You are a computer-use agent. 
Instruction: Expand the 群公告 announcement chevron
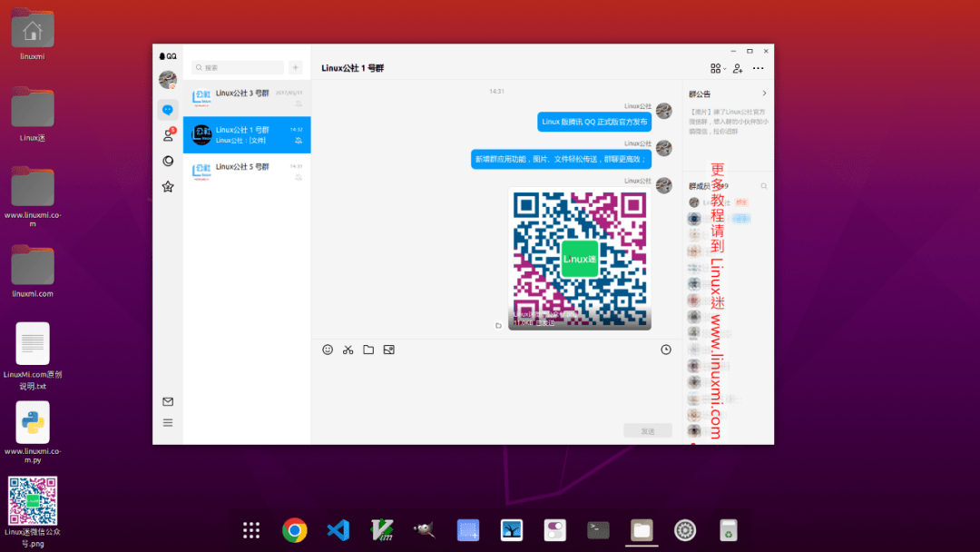[764, 94]
